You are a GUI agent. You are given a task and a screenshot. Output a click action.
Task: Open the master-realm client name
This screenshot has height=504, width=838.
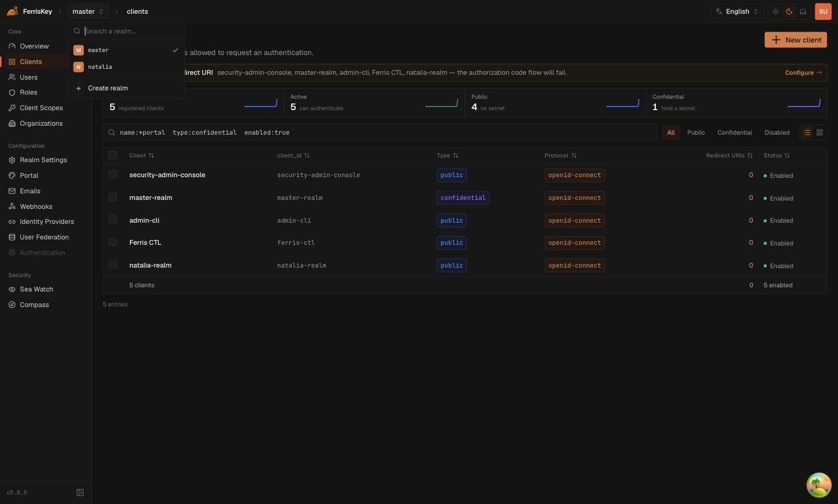click(x=150, y=198)
